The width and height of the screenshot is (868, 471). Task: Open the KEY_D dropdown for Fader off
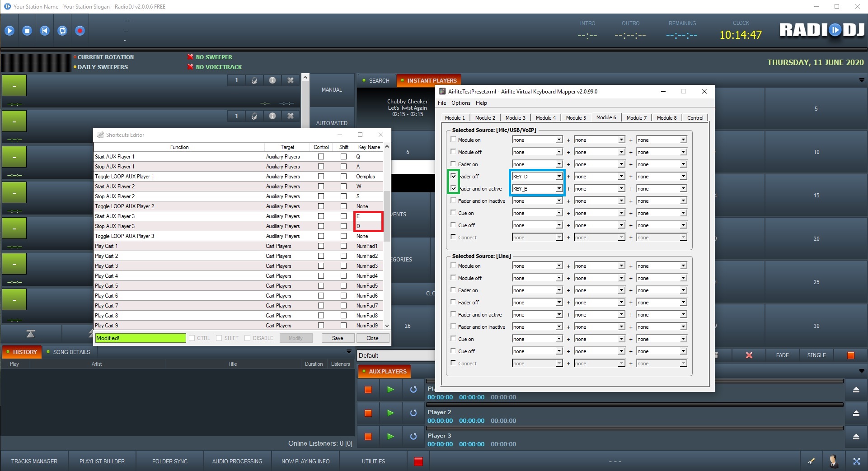(559, 177)
